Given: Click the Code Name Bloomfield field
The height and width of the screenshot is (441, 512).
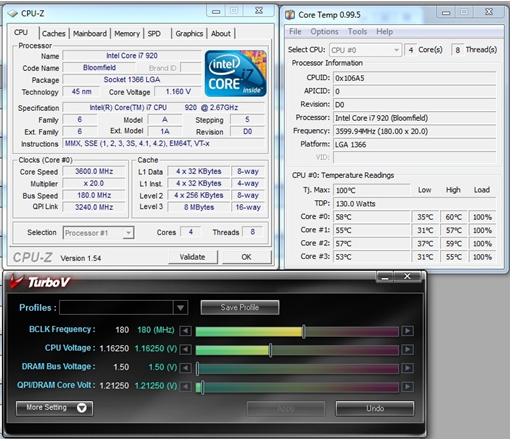Looking at the screenshot, I should click(99, 68).
